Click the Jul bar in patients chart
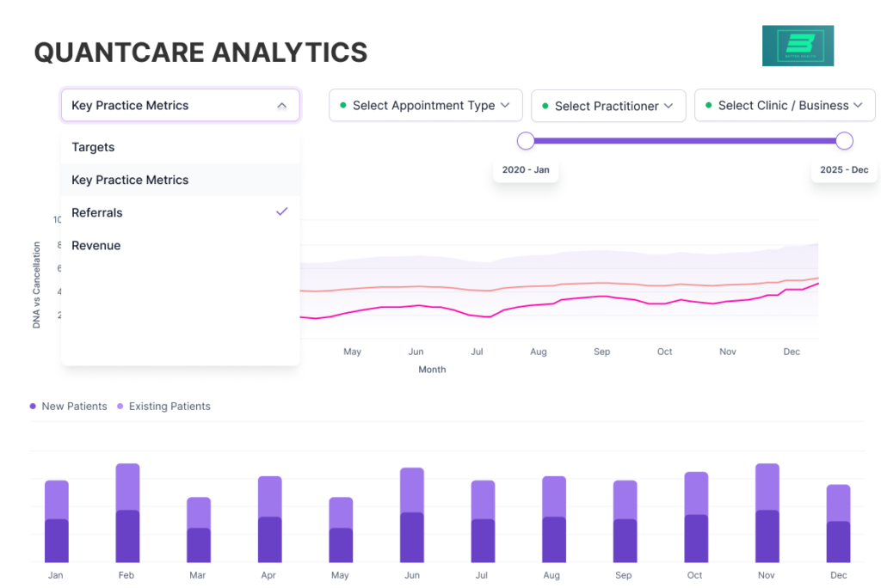The width and height of the screenshot is (881, 588). (x=483, y=521)
